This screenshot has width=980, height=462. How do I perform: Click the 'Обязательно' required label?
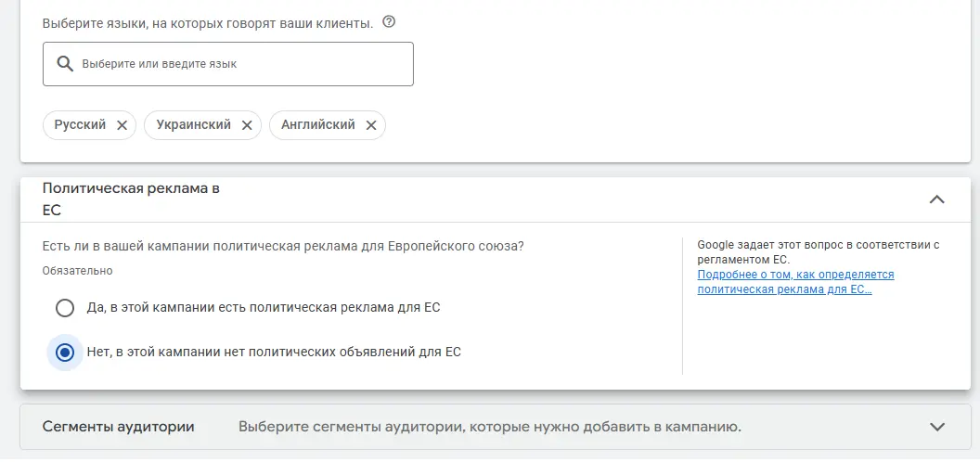click(78, 271)
